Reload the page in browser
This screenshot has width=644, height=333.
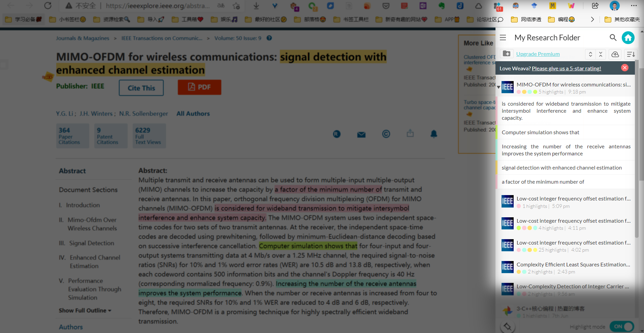48,5
